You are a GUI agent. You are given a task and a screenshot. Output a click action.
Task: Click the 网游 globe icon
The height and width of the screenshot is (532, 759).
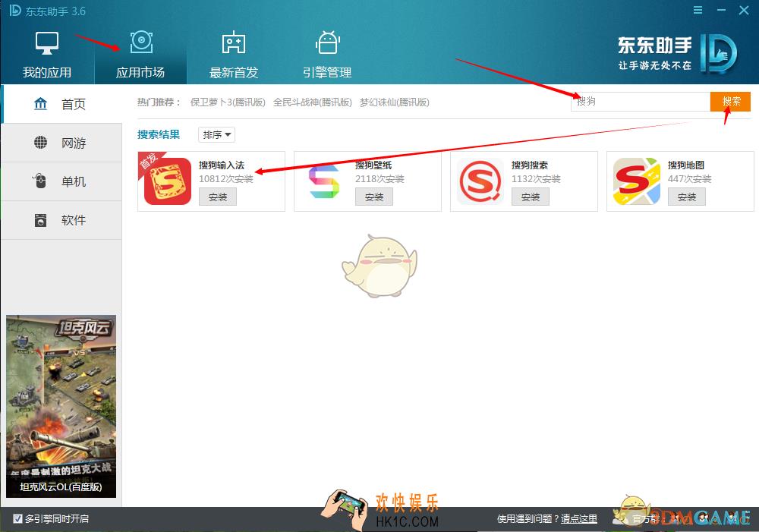pos(41,143)
